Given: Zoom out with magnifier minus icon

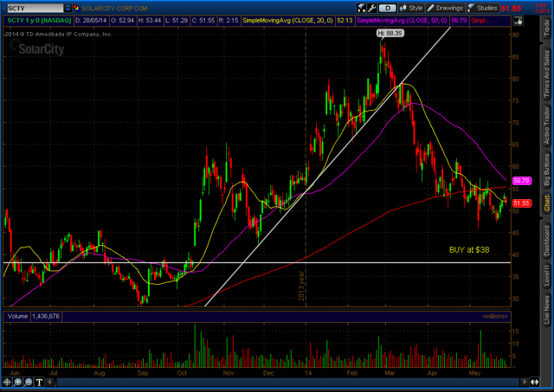Looking at the screenshot, I should [29, 382].
